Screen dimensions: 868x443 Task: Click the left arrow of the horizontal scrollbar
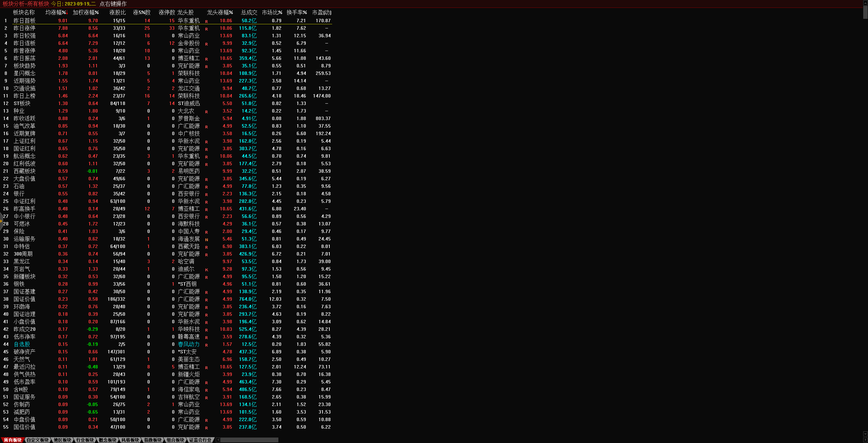[x=218, y=440]
